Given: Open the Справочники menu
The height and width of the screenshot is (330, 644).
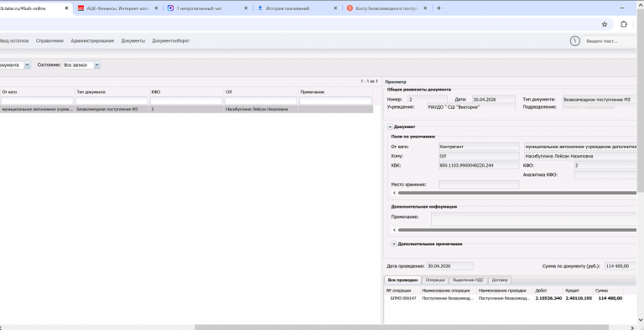Looking at the screenshot, I should pos(49,41).
